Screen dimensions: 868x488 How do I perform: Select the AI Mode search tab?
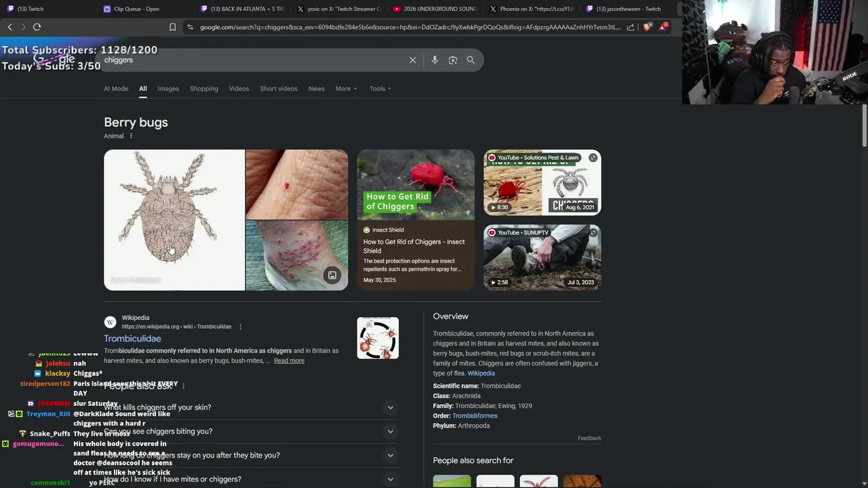tap(116, 89)
